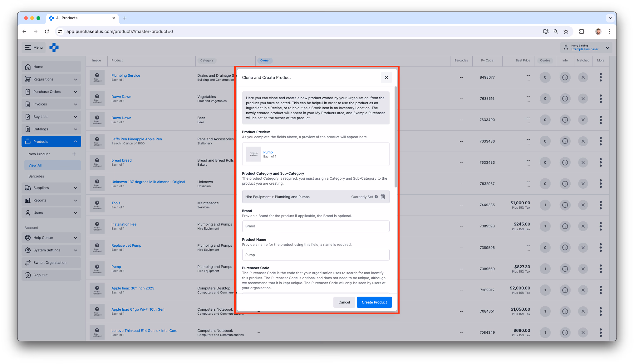The height and width of the screenshot is (364, 634).
Task: Go back in browser history
Action: 24,32
